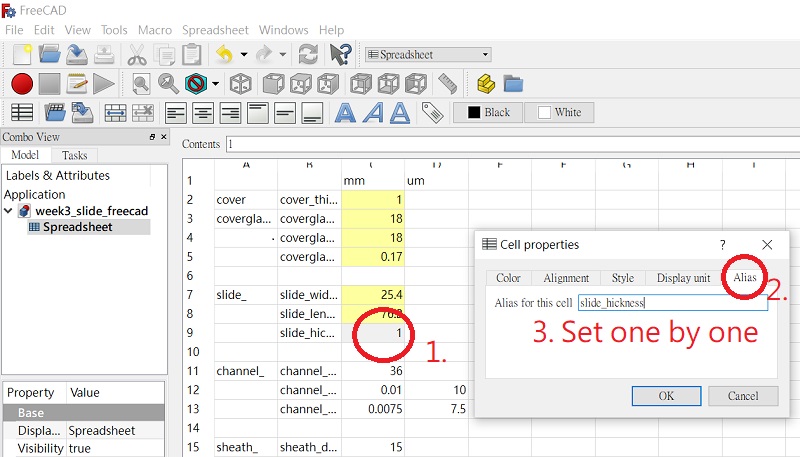800x457 pixels.
Task: Apply italic text style with the slanted A
Action: click(x=373, y=113)
